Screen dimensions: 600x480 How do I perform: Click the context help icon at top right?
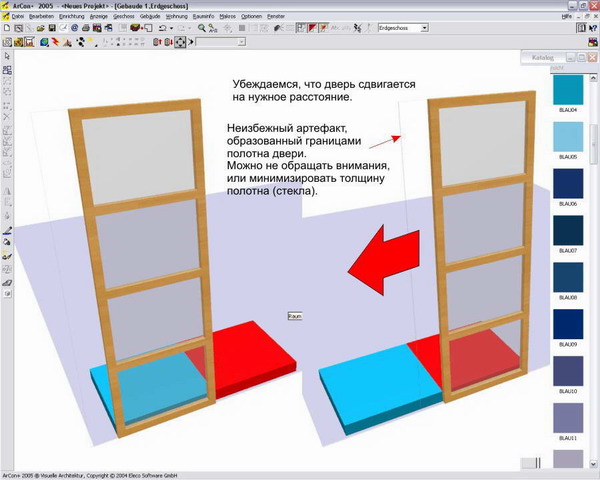pos(589,29)
